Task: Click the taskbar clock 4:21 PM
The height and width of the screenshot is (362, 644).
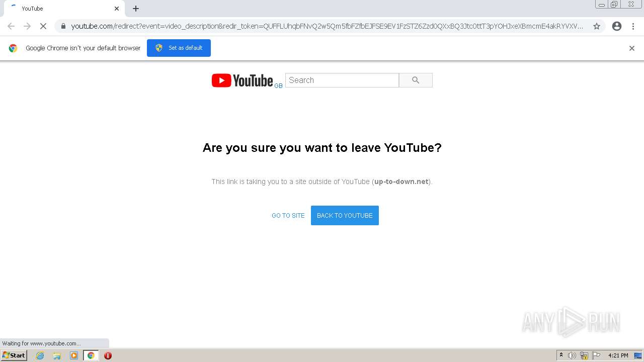Action: point(618,355)
